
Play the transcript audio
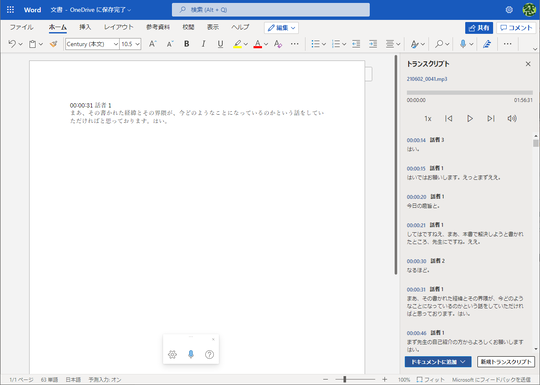click(469, 118)
